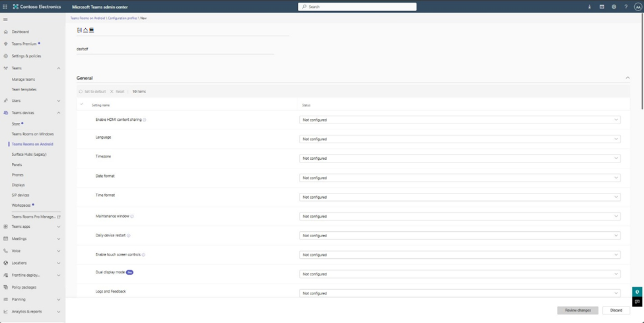This screenshot has height=323, width=644.
Task: Click info icon beside Maintenance window
Action: (132, 216)
